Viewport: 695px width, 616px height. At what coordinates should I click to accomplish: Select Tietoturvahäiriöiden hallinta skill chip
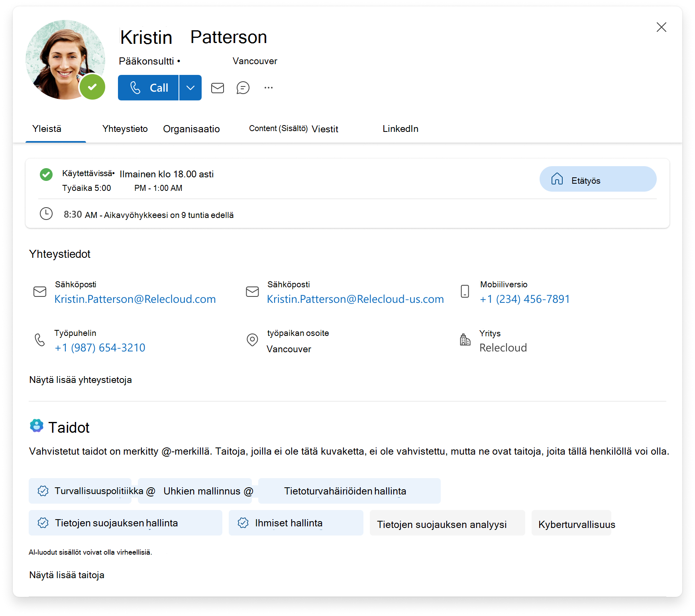[x=349, y=491]
